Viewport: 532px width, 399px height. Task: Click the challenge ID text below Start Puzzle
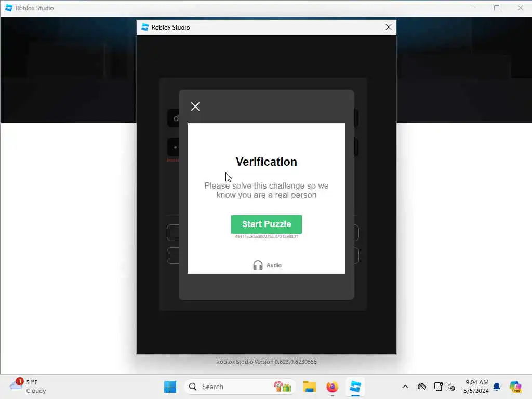pyautogui.click(x=267, y=236)
